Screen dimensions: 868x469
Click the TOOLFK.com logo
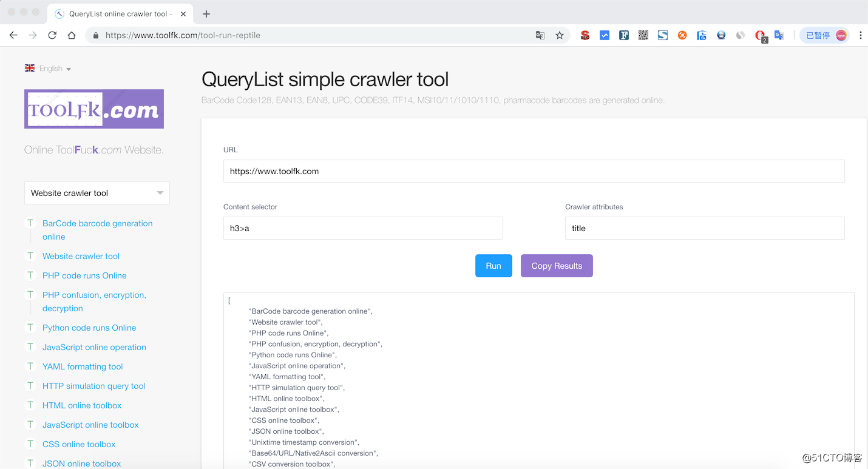point(94,109)
